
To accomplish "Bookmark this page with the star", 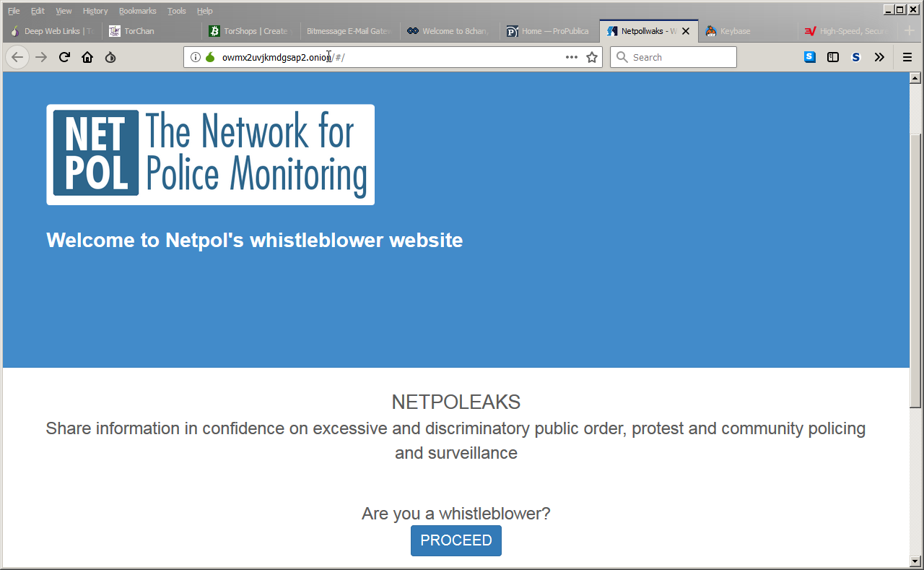I will point(592,57).
